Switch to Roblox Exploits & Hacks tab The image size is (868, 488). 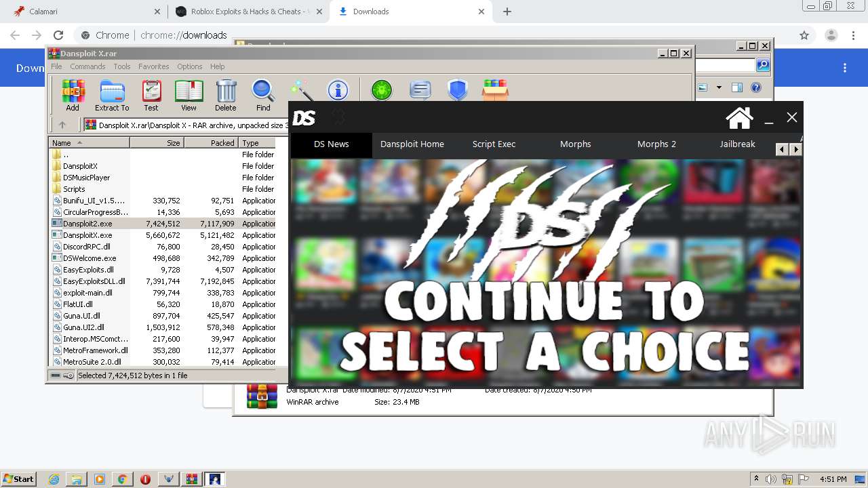248,12
